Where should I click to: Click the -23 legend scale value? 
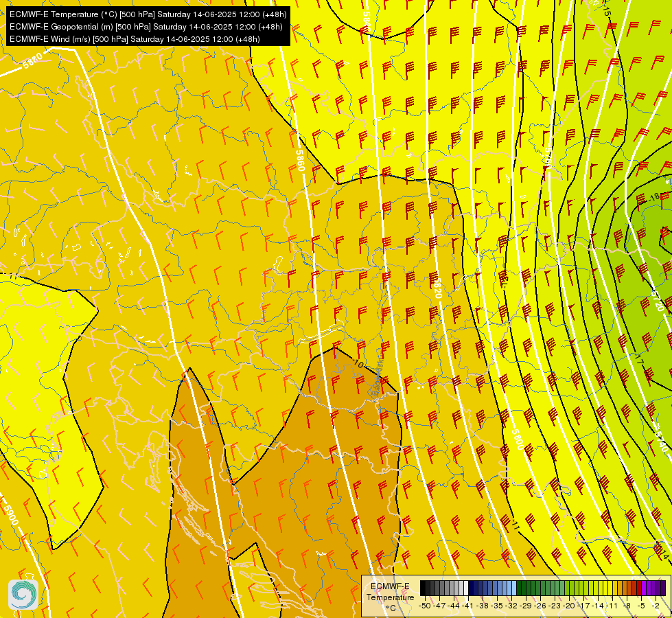click(555, 606)
